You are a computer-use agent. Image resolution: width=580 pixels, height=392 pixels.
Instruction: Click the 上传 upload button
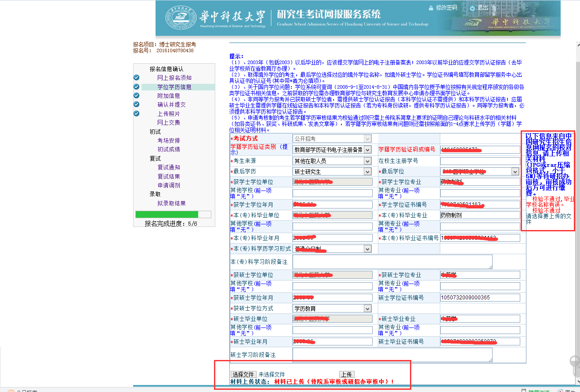(x=347, y=374)
